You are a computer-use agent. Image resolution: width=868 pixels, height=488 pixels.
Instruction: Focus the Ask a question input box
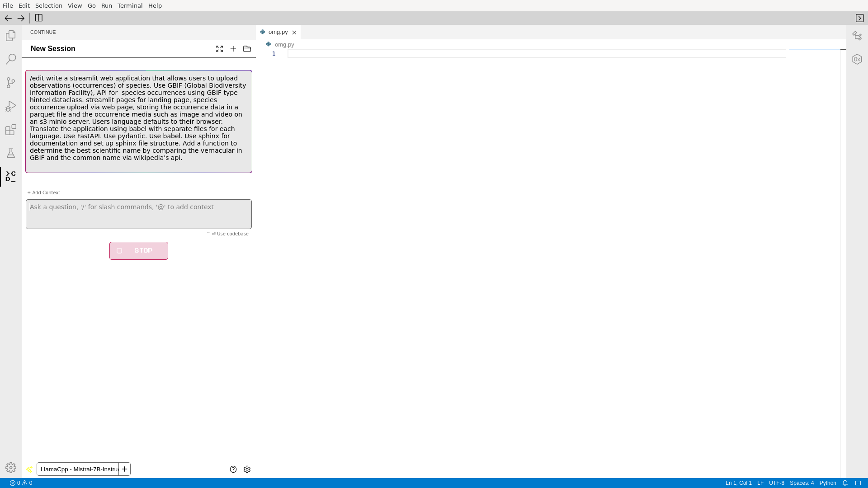[139, 214]
